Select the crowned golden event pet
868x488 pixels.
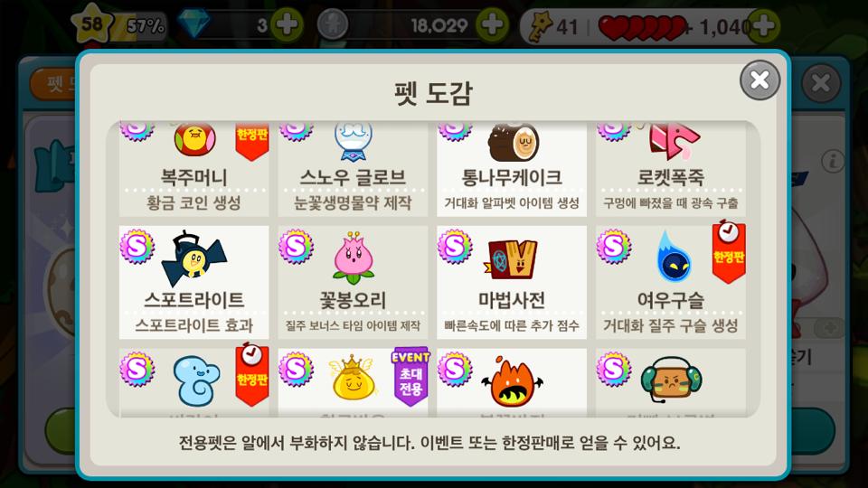pyautogui.click(x=353, y=382)
